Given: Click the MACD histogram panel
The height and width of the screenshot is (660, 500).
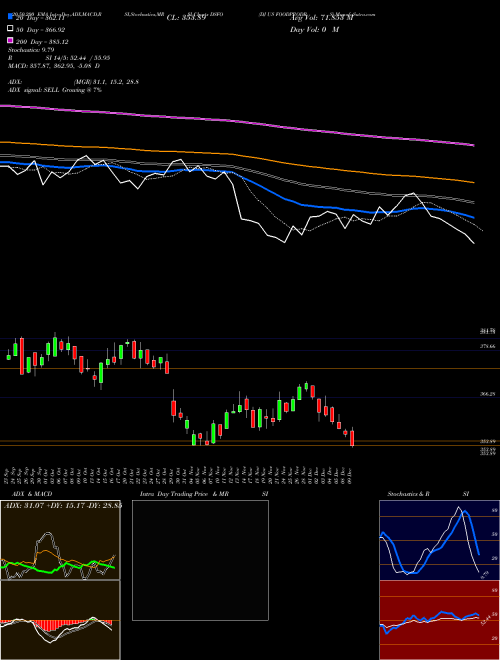Looking at the screenshot, I should click(60, 620).
